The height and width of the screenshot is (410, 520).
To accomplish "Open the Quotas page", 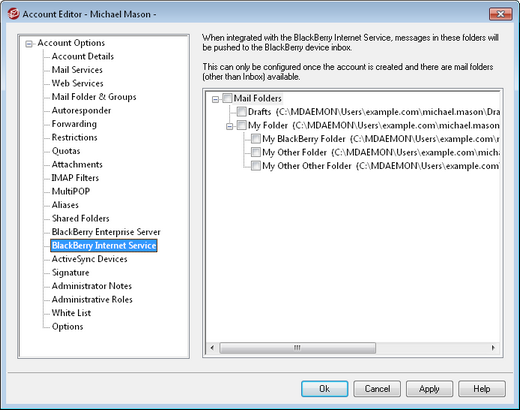I will coord(66,151).
